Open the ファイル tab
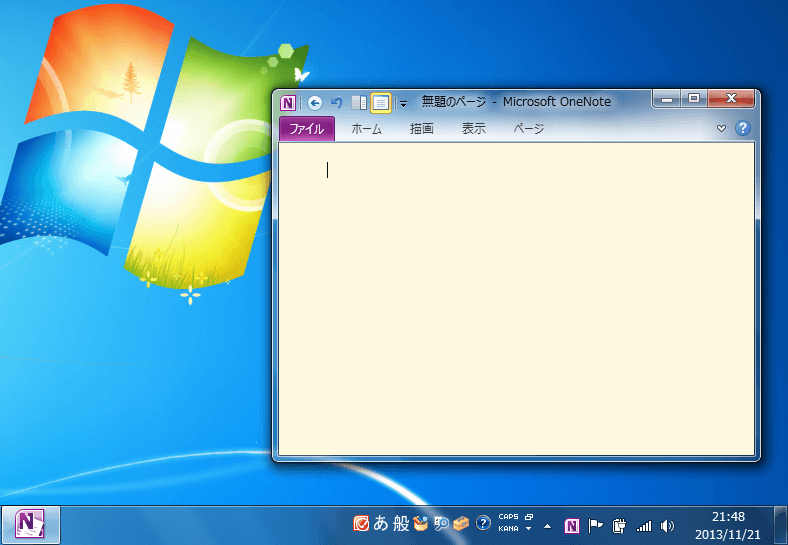Screen dimensions: 788x545 [307, 129]
